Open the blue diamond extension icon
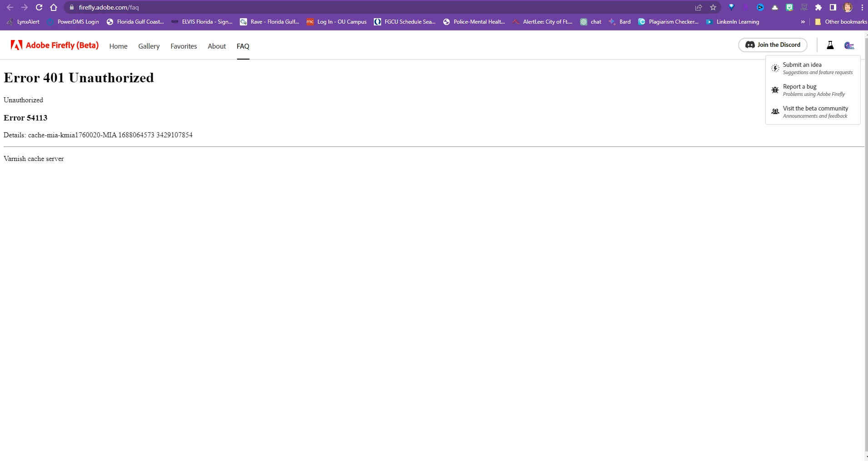Screen dimensions: 868x461 (731, 7)
